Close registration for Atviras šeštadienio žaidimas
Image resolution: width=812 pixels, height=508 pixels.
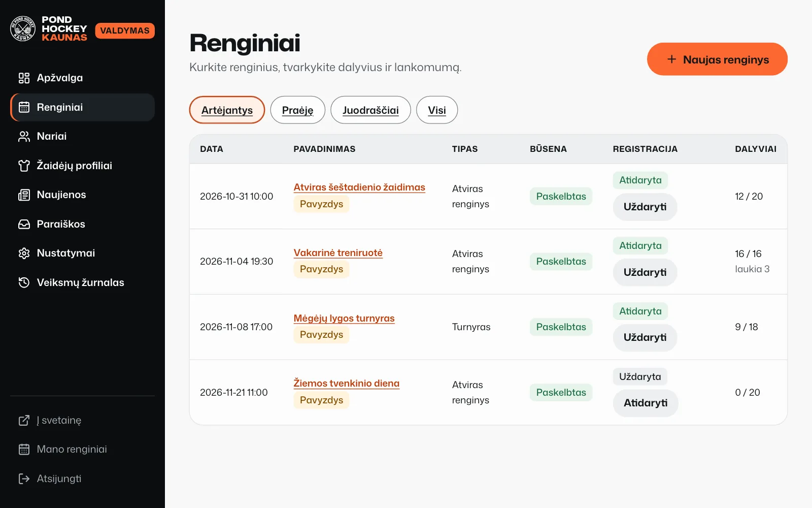[645, 207]
